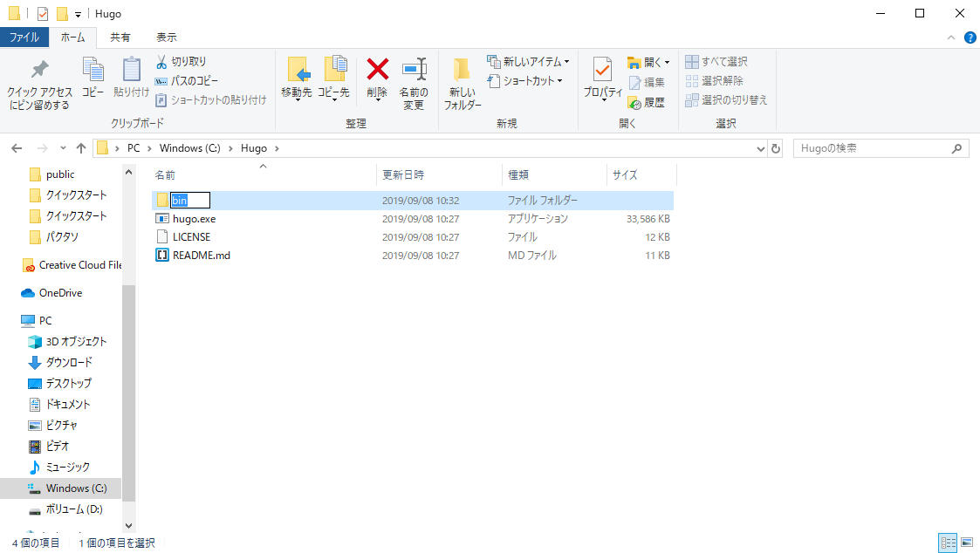Expand the New Item (新しいアイテム) dropdown
Image resolution: width=980 pixels, height=553 pixels.
(566, 62)
